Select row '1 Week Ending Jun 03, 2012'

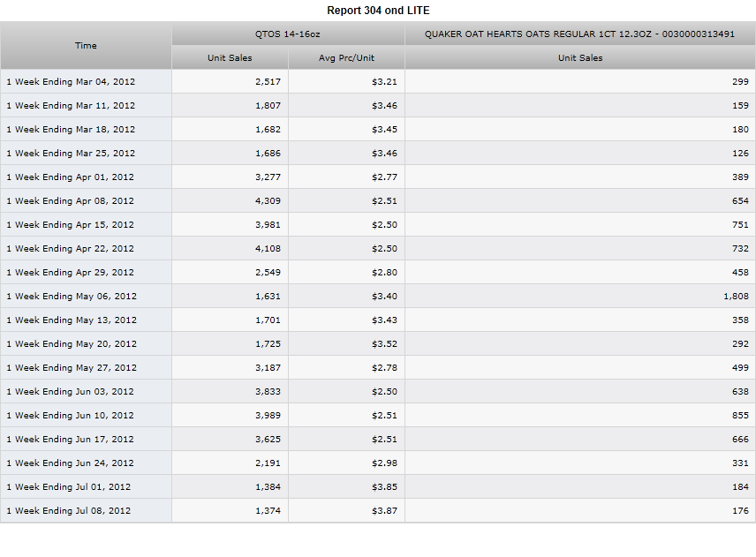coord(378,392)
